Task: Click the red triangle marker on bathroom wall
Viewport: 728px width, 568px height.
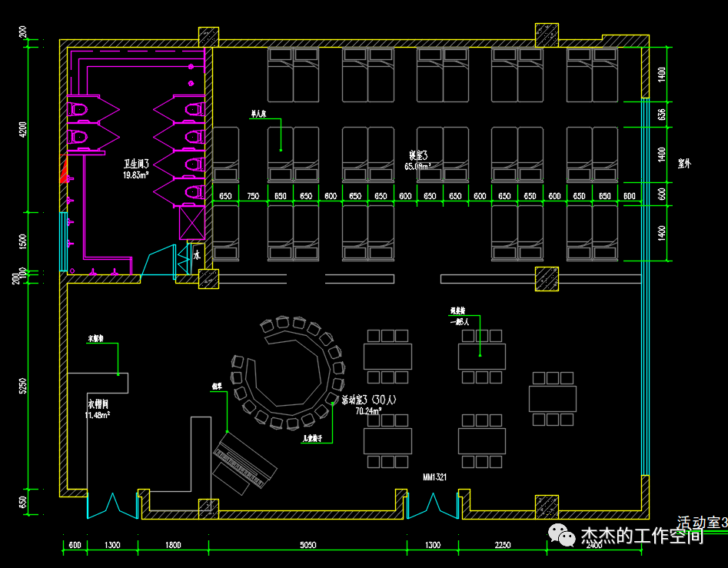Action: coord(64,169)
